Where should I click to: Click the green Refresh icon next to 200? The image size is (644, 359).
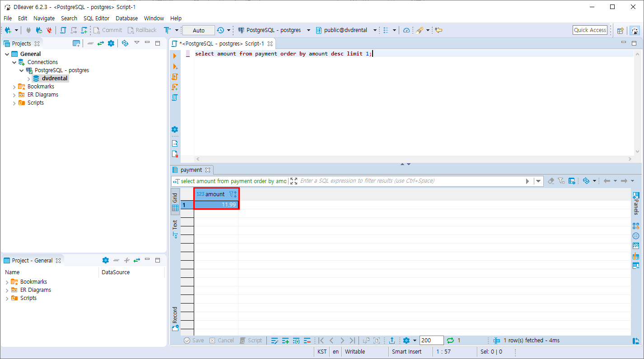(450, 341)
